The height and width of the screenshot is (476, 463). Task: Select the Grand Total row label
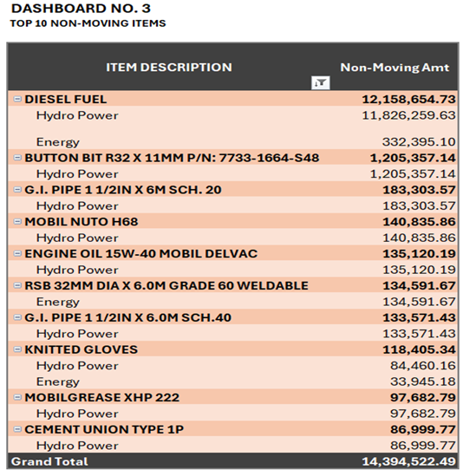click(x=49, y=461)
